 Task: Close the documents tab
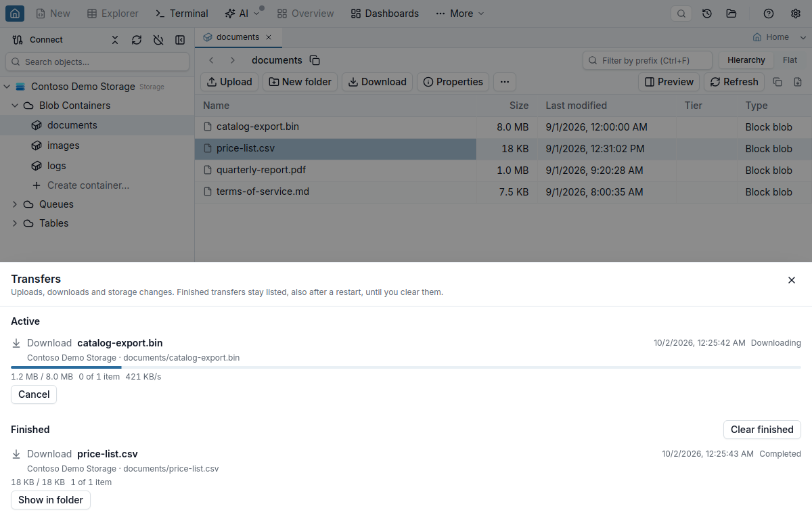[x=269, y=37]
